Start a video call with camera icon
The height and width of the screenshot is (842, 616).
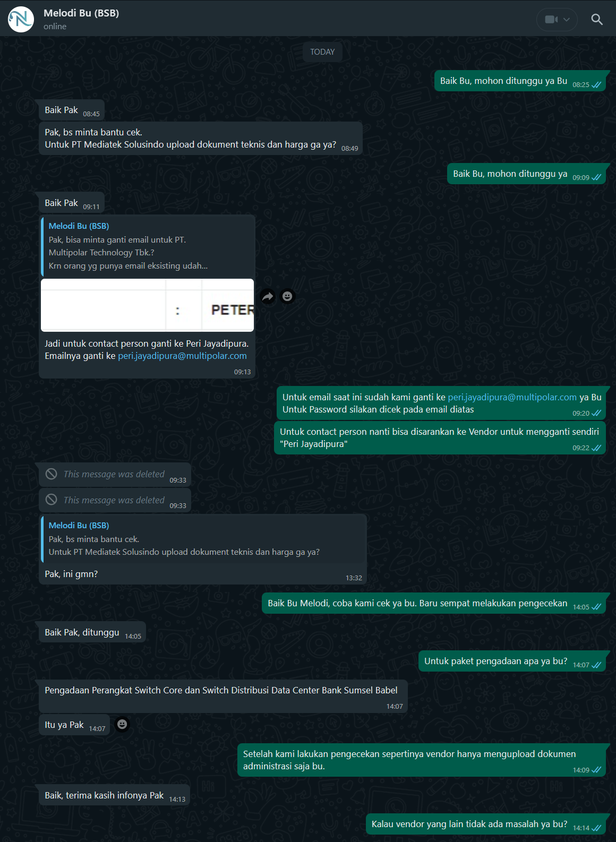551,20
